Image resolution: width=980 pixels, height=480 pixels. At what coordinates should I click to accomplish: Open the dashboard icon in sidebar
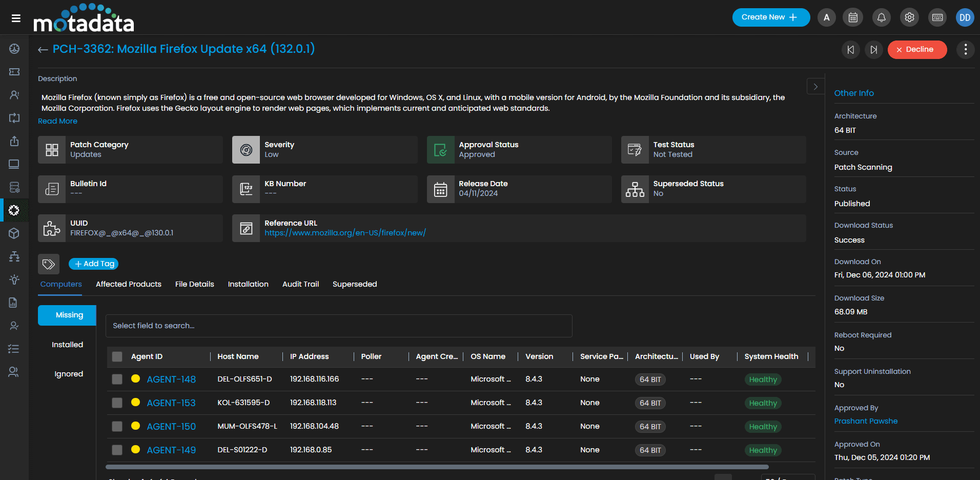point(14,49)
